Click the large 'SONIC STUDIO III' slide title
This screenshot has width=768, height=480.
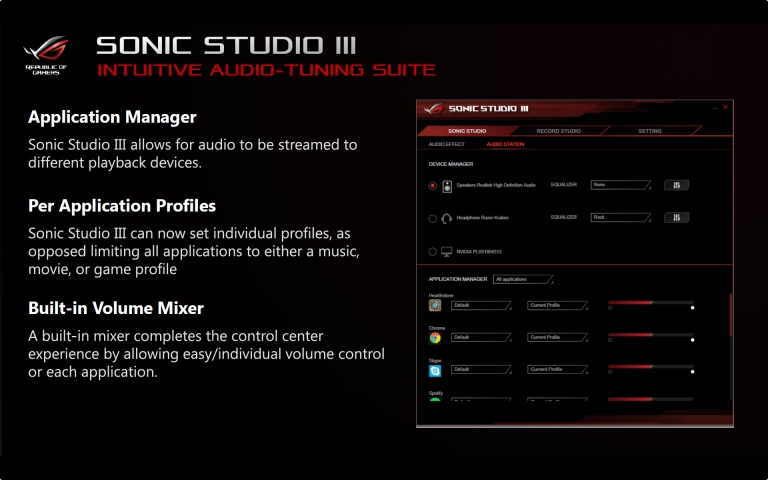click(x=226, y=46)
